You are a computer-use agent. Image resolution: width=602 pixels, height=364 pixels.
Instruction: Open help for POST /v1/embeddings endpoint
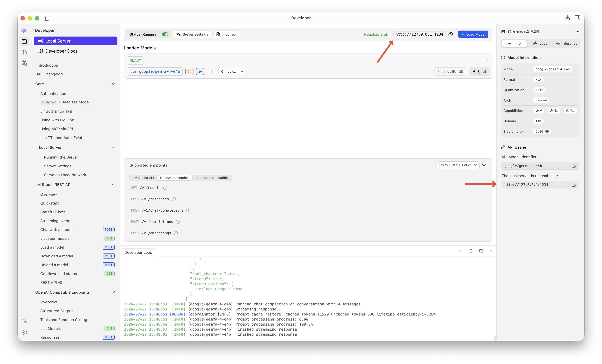(x=176, y=233)
